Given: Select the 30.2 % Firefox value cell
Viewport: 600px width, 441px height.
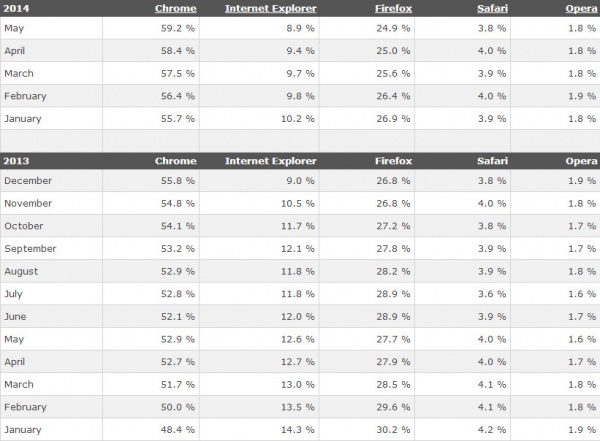Looking at the screenshot, I should click(394, 430).
